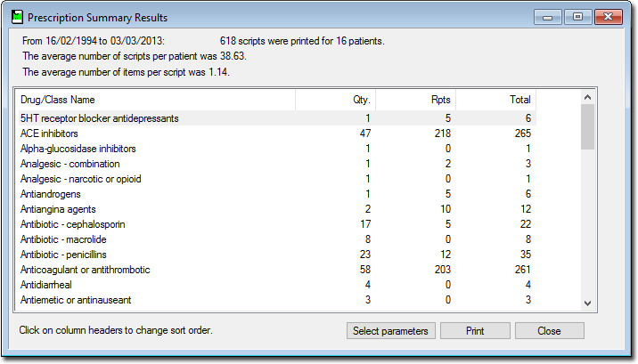Click the vertical scrollbar thumb
The image size is (638, 364).
click(x=587, y=126)
